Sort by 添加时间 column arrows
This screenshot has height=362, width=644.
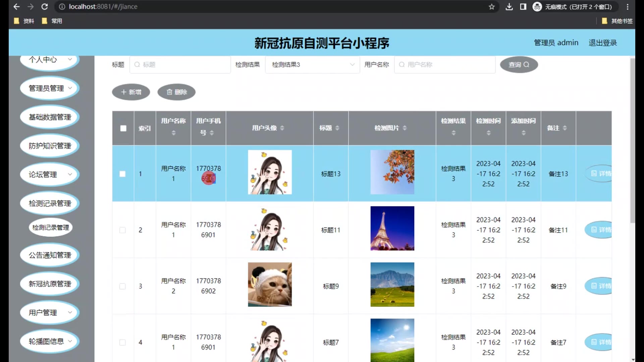[x=524, y=133]
